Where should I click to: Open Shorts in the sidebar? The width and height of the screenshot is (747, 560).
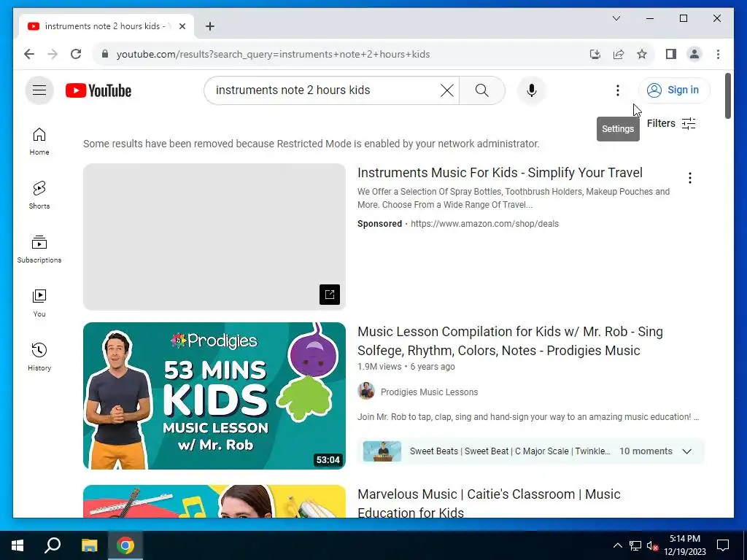pos(39,195)
